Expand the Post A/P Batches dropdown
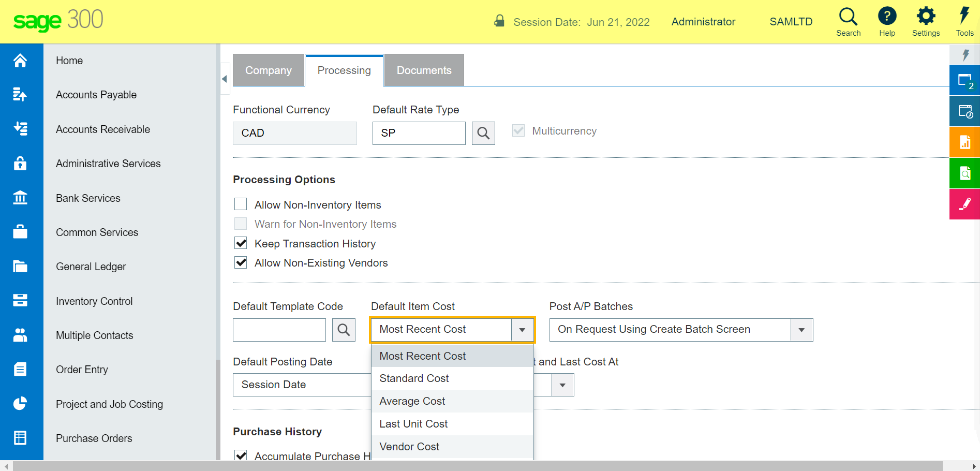980x471 pixels. pos(801,330)
